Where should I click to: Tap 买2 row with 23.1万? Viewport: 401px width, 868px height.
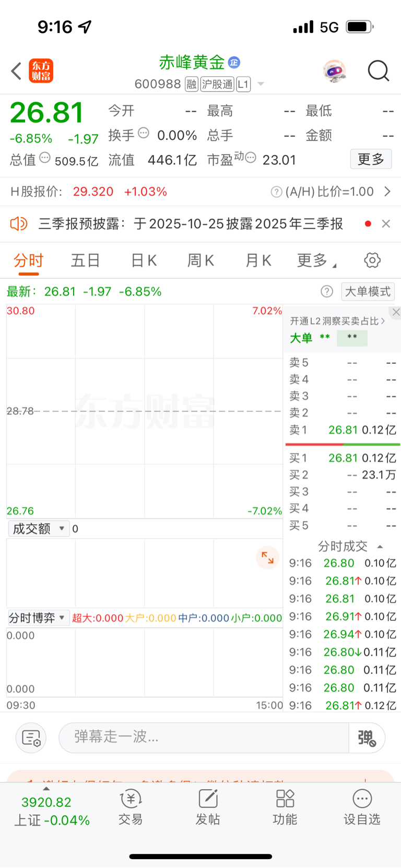(x=343, y=474)
